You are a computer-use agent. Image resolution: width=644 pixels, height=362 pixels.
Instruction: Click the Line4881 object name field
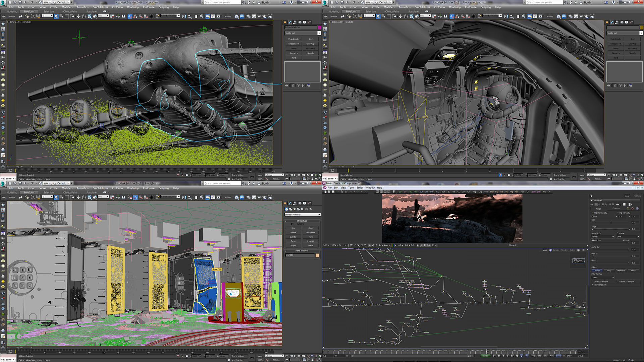pos(300,255)
